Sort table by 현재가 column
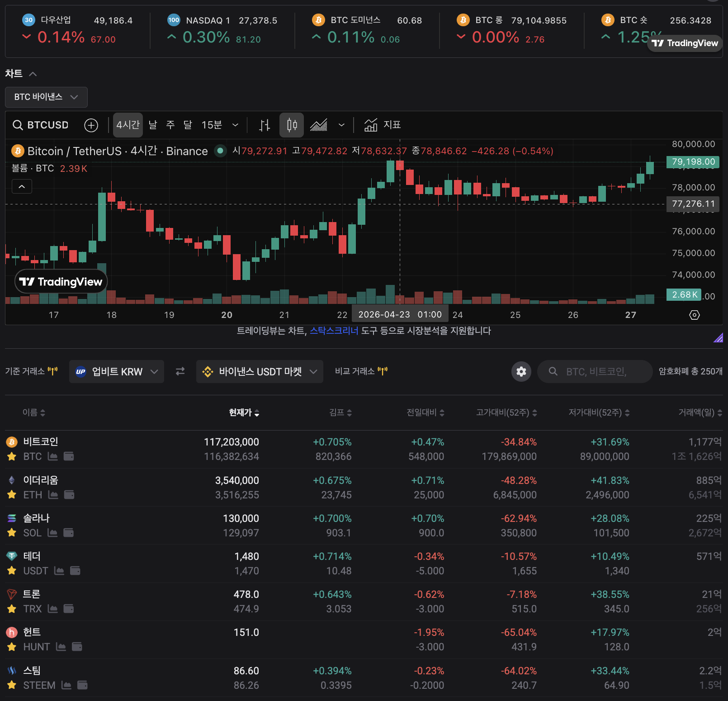 coord(244,412)
